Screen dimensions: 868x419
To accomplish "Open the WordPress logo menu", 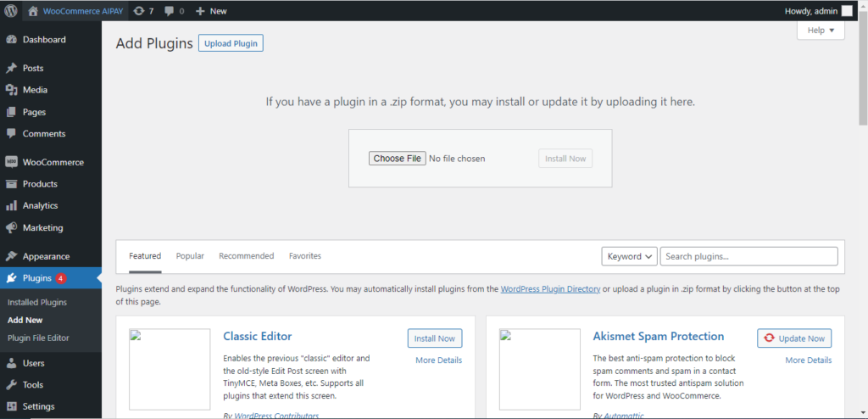I will [11, 10].
